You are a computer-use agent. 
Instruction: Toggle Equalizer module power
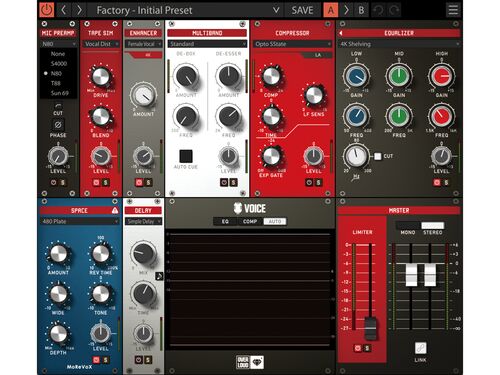coord(437,182)
